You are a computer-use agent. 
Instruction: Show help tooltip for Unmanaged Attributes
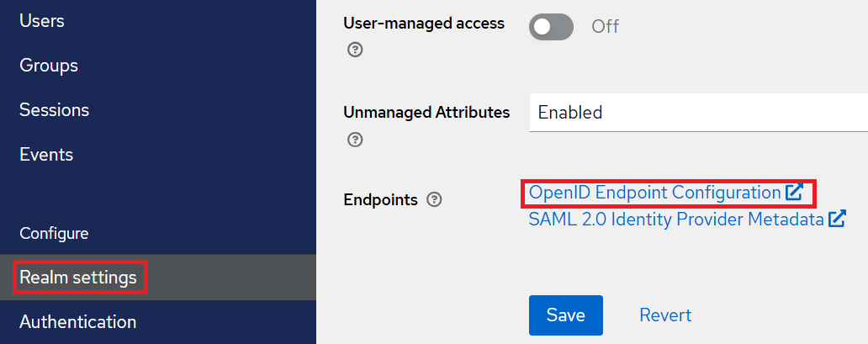(x=355, y=140)
